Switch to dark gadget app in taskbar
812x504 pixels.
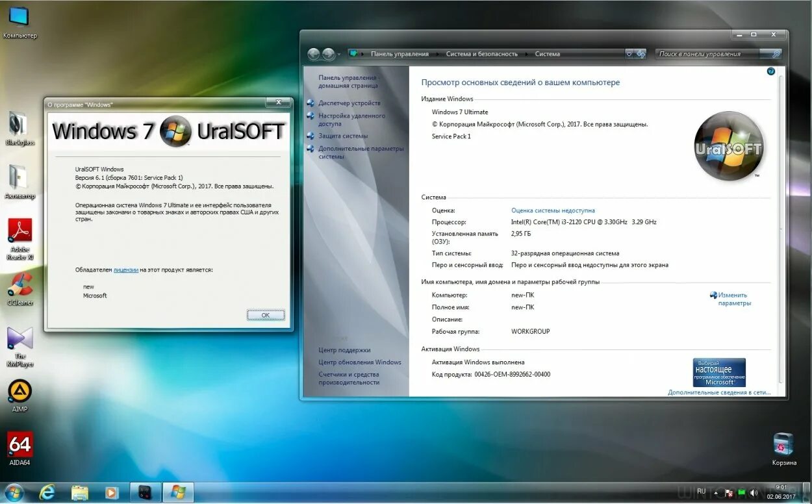[x=145, y=492]
